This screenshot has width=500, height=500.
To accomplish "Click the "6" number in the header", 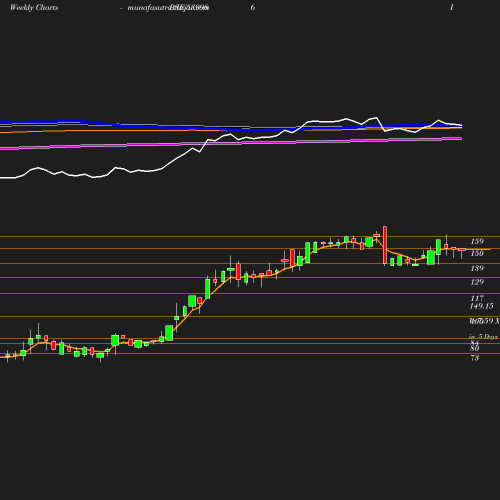I will pos(253,7).
